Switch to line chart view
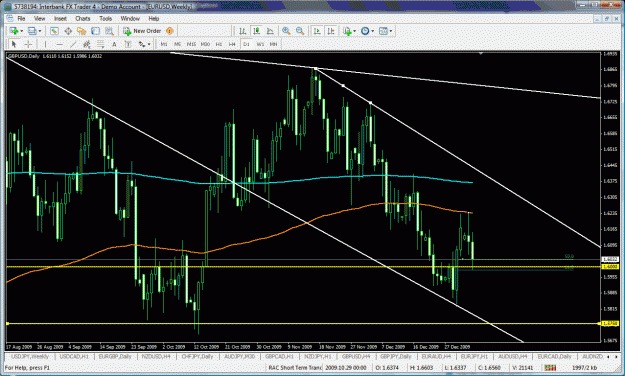 270,31
